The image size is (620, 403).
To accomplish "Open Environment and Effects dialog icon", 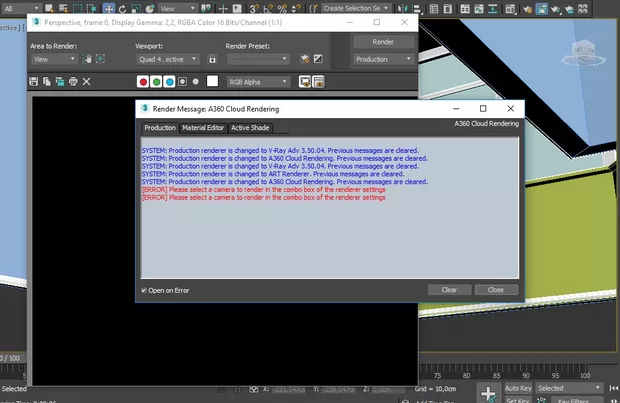I will point(318,59).
